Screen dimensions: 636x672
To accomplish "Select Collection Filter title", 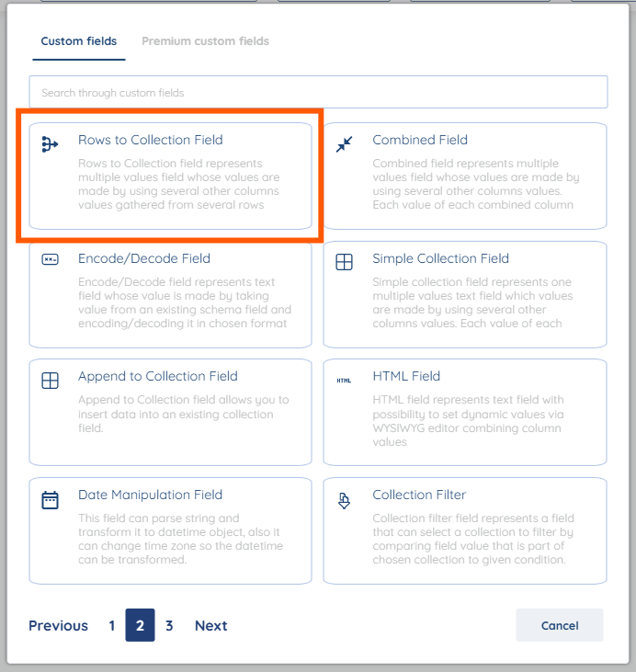I will point(419,495).
